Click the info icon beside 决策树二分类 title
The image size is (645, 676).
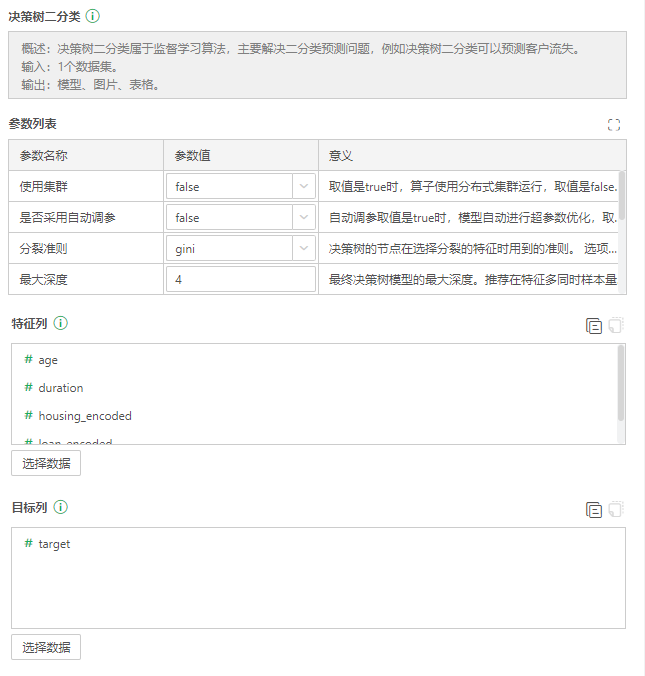point(93,17)
